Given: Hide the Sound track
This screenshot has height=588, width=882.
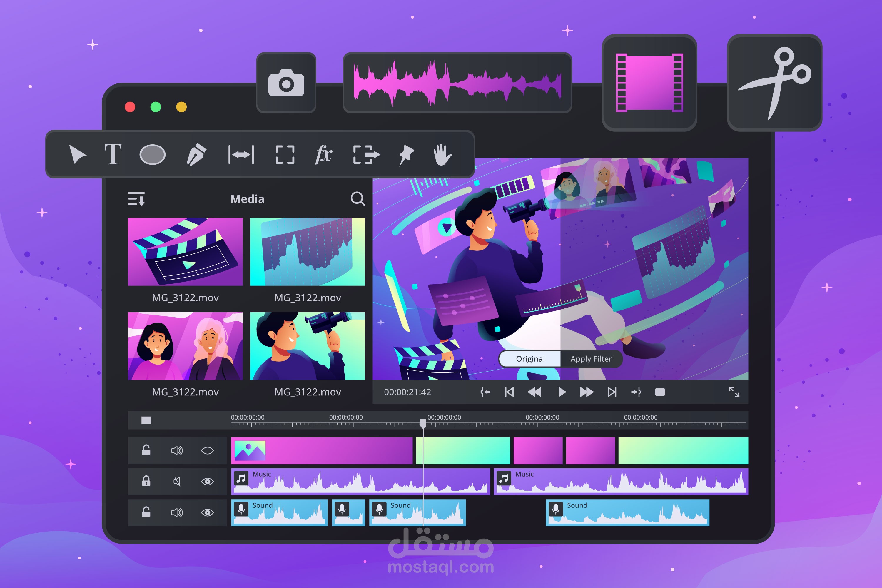Looking at the screenshot, I should 207,512.
